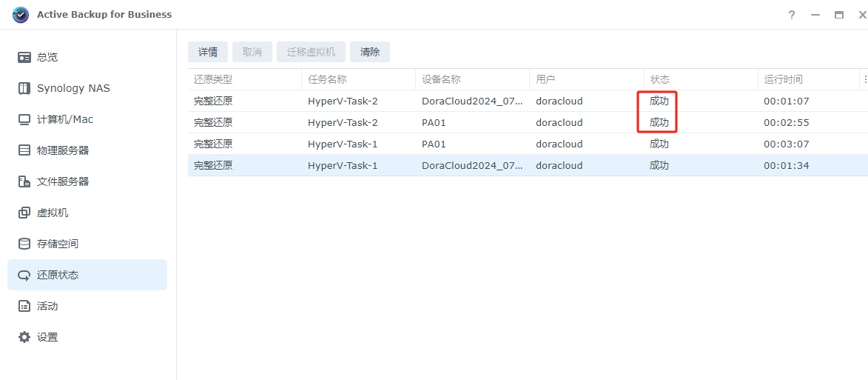868x380 pixels.
Task: Click the Active Backup for Business app logo
Action: click(x=21, y=15)
